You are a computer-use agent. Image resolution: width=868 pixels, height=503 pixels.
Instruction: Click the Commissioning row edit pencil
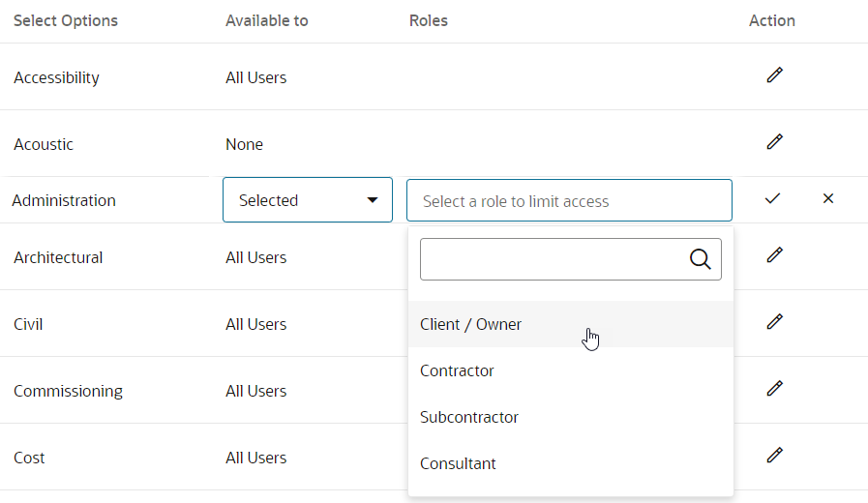tap(774, 389)
